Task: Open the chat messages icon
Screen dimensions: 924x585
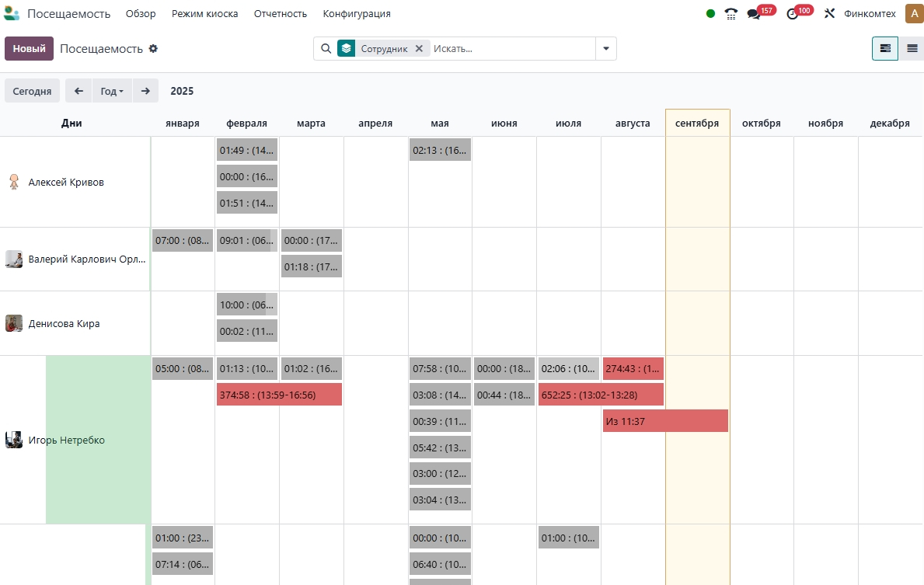Action: click(753, 14)
